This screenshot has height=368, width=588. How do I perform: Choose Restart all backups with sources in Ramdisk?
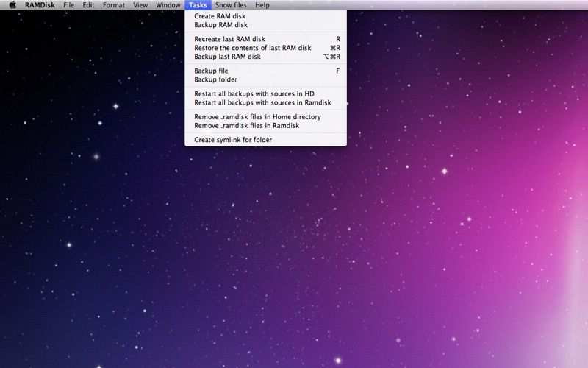[265, 102]
